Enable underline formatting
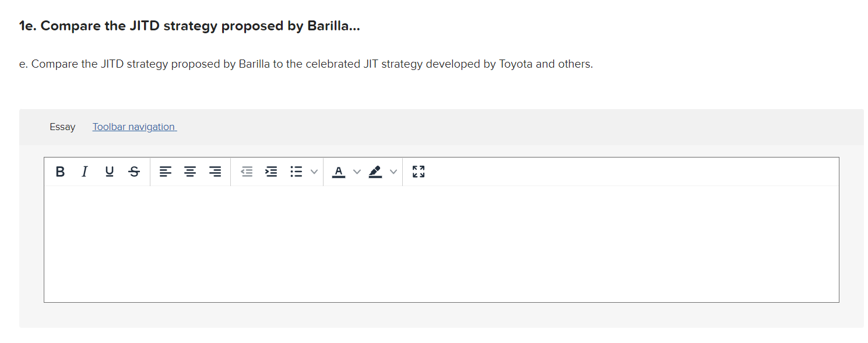The width and height of the screenshot is (868, 343). pyautogui.click(x=109, y=171)
